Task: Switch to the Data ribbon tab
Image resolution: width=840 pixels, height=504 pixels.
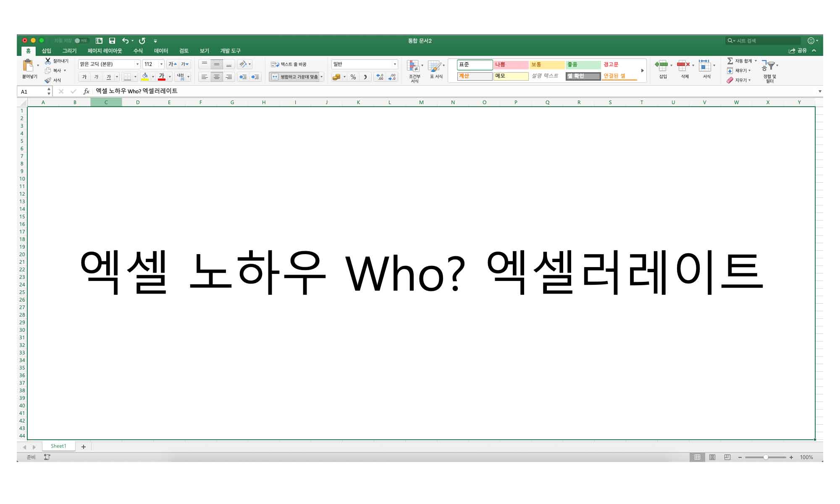Action: coord(161,51)
